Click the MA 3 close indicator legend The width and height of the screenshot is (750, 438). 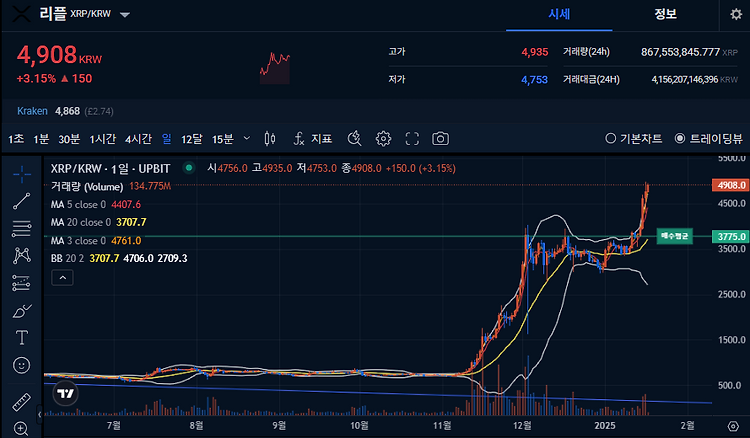[96, 241]
